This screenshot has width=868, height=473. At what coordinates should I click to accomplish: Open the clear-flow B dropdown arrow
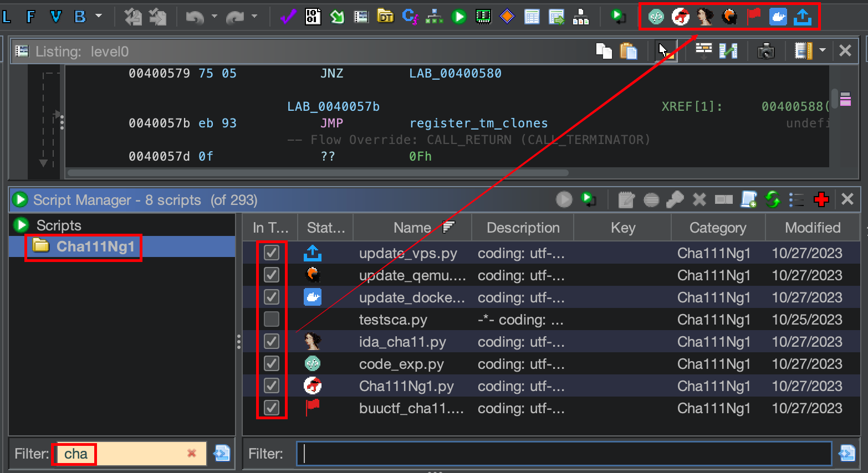tap(99, 16)
